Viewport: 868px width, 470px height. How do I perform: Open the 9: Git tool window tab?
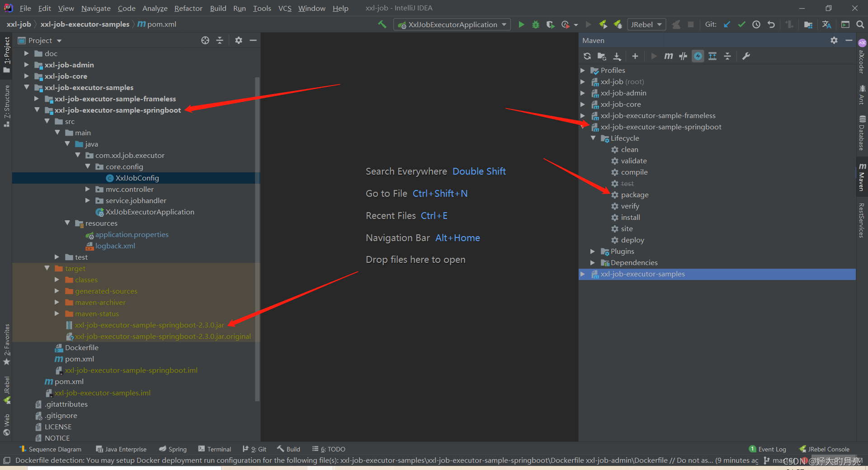[255, 449]
